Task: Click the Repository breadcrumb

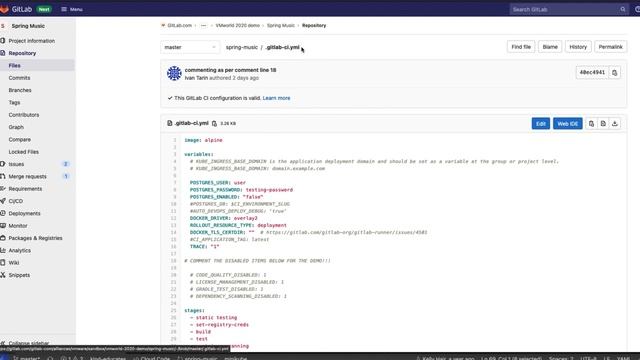Action: (314, 25)
